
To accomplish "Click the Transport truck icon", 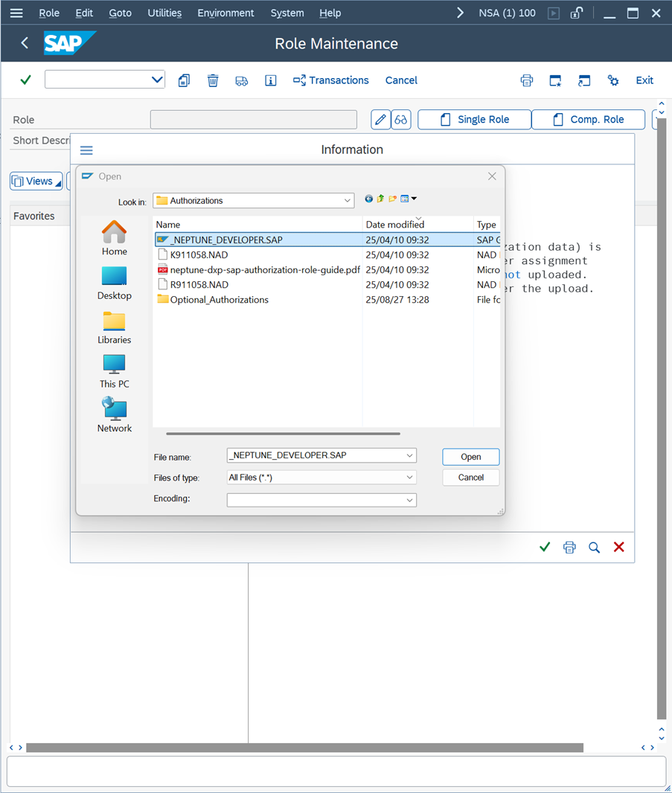I will coord(242,80).
